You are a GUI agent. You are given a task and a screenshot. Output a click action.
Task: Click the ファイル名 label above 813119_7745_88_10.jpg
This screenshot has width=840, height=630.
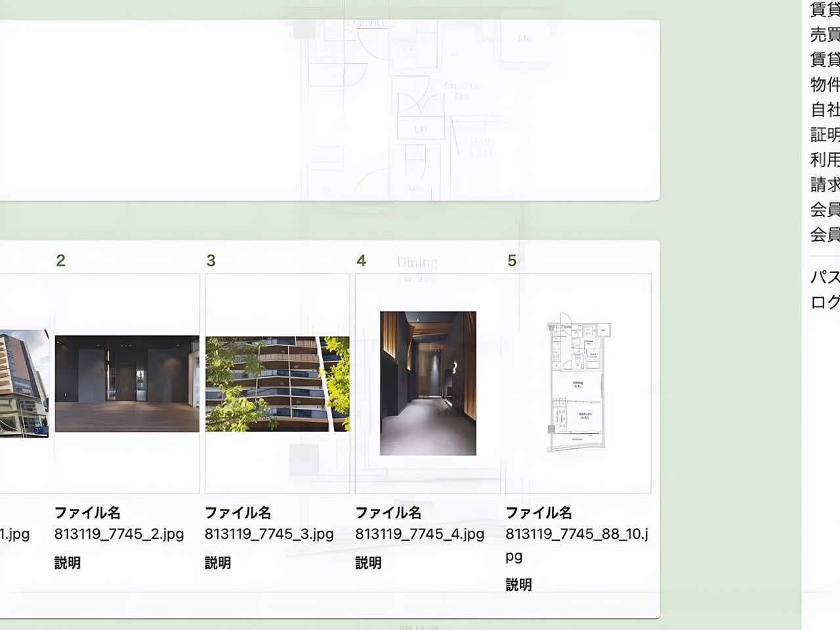[x=539, y=513]
